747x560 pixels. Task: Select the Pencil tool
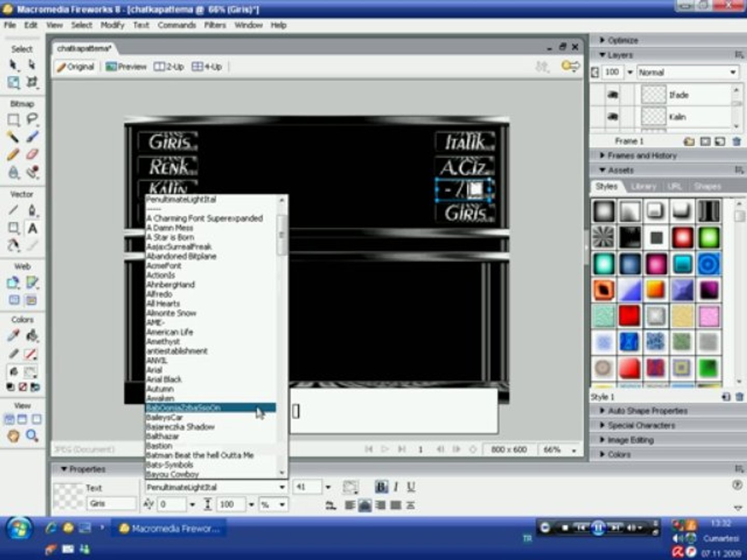point(13,154)
